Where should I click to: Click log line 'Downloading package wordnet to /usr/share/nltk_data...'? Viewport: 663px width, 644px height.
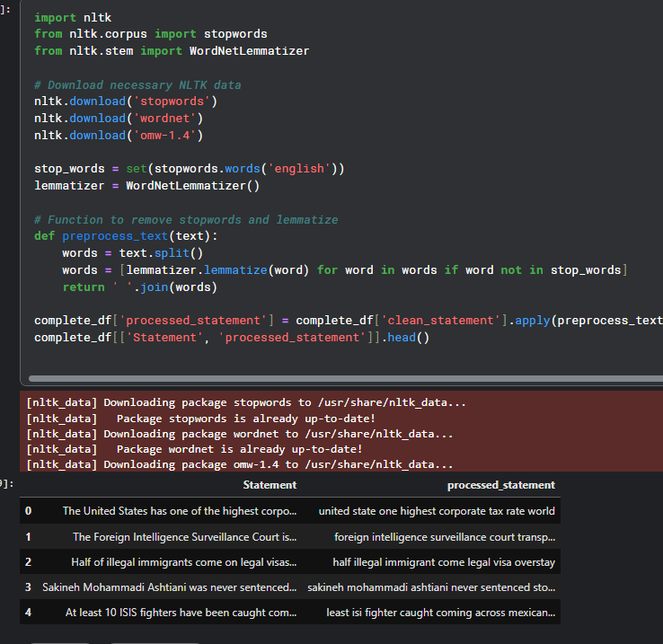(278, 434)
